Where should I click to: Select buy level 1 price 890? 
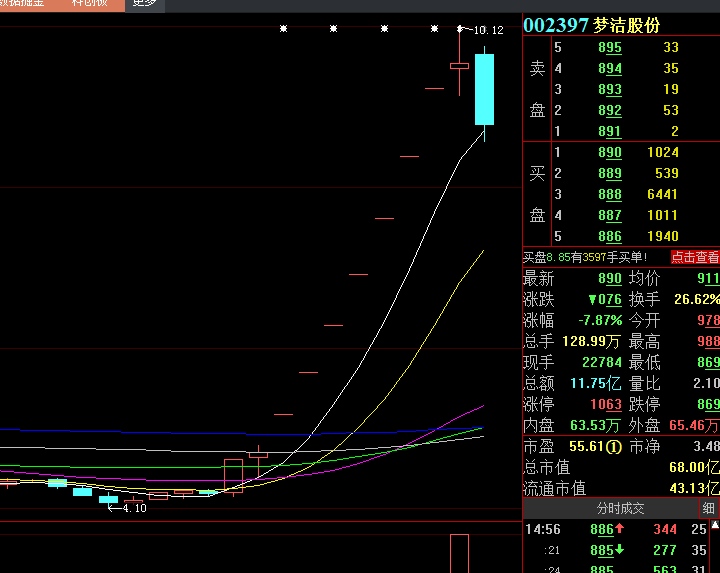[609, 153]
